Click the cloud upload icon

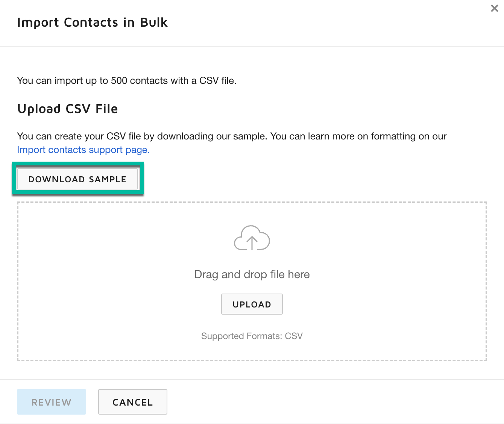point(252,238)
